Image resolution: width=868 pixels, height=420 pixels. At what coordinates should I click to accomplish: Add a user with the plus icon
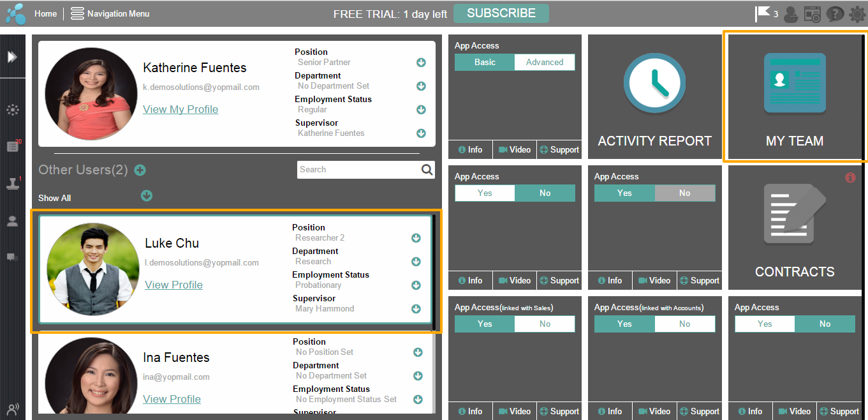pyautogui.click(x=140, y=170)
